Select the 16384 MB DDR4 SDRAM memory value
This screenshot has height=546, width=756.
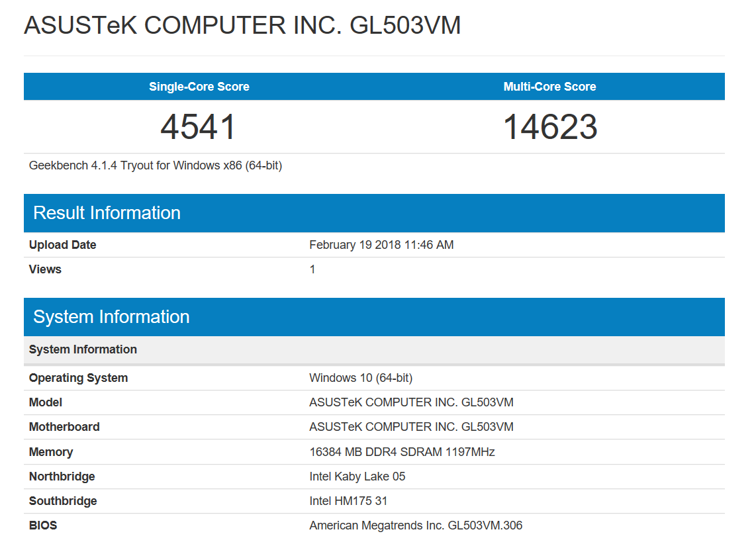click(x=402, y=452)
